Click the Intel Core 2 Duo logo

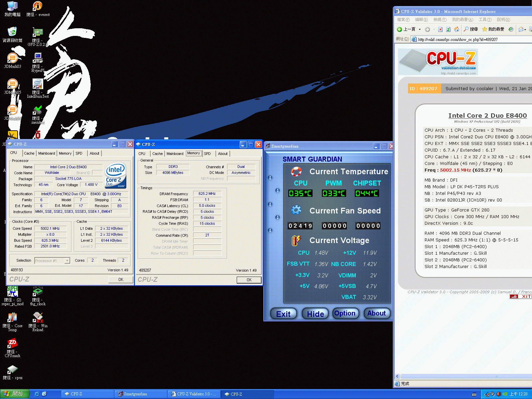[x=115, y=176]
